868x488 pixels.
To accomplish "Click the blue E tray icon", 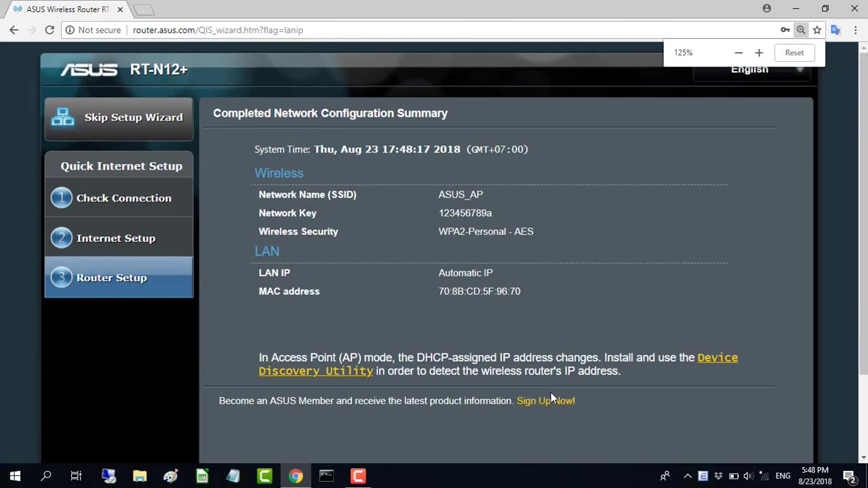I will (x=703, y=476).
